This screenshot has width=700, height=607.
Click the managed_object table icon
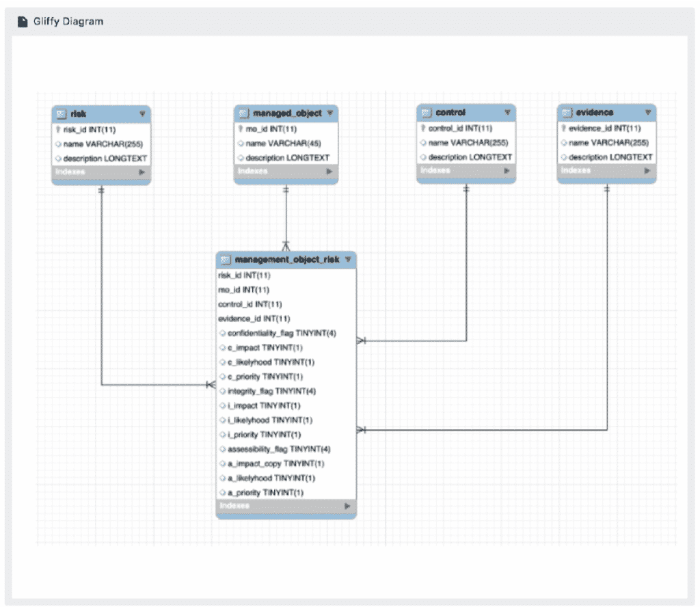coord(243,113)
